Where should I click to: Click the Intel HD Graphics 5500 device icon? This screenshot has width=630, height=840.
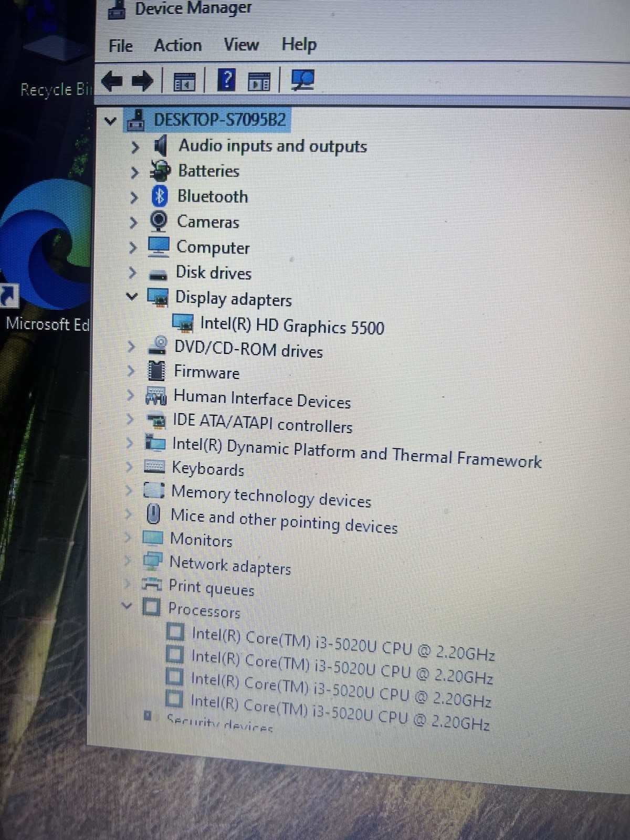pos(183,322)
